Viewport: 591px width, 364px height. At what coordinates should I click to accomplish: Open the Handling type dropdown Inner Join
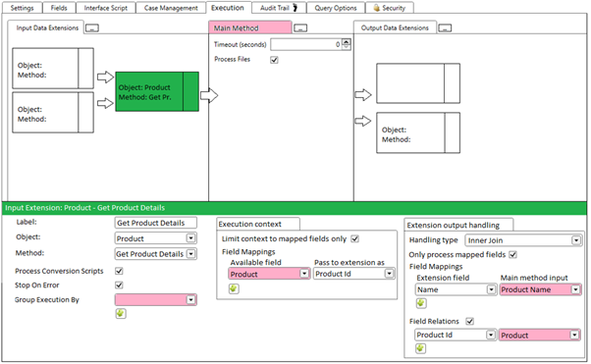click(x=523, y=240)
